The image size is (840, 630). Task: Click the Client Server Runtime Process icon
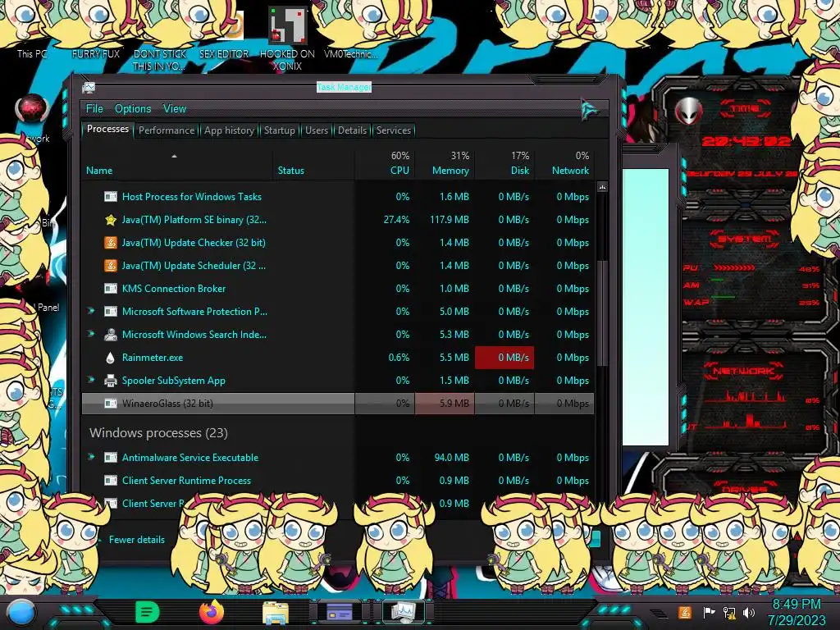pos(111,481)
